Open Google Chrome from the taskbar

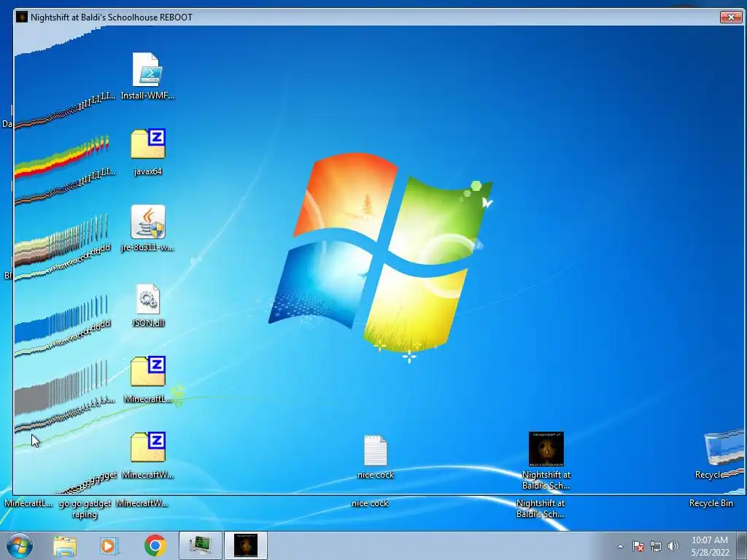click(155, 545)
